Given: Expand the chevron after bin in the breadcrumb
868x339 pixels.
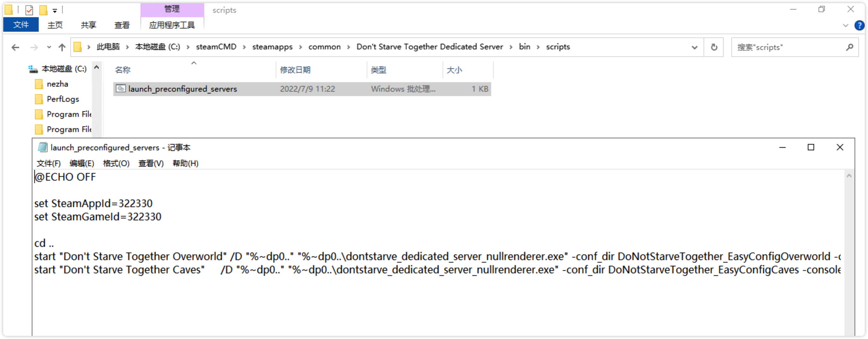Looking at the screenshot, I should pos(538,47).
